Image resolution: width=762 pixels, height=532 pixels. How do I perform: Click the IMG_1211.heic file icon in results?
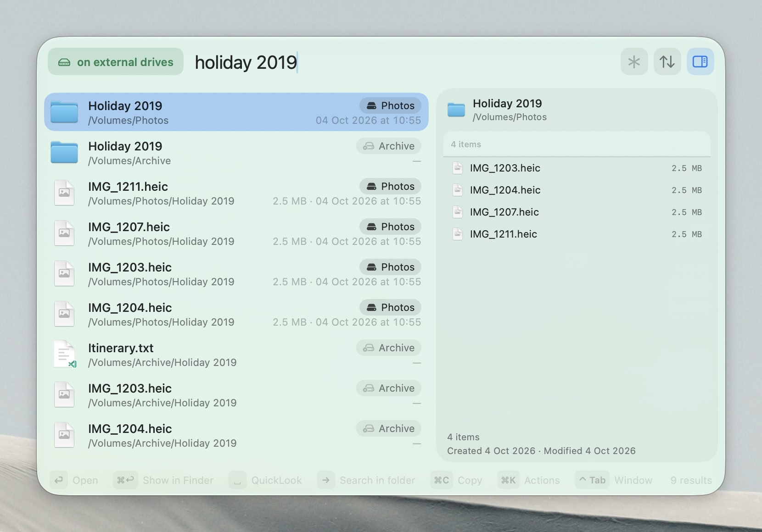point(64,193)
